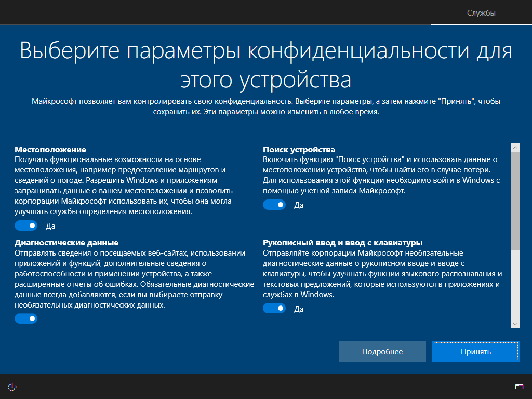The image size is (532, 399).
Task: Click the lower scrollbar track area
Action: pyautogui.click(x=515, y=285)
